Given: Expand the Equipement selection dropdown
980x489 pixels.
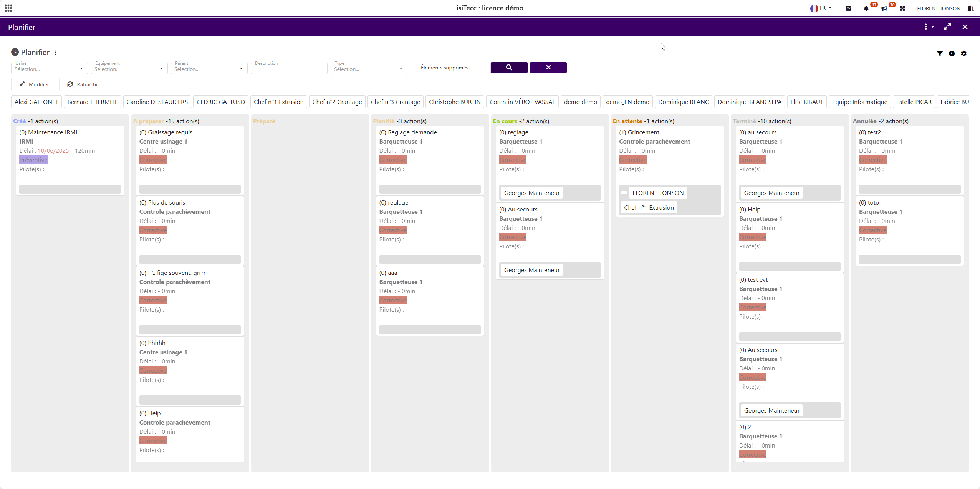Looking at the screenshot, I should tap(129, 69).
